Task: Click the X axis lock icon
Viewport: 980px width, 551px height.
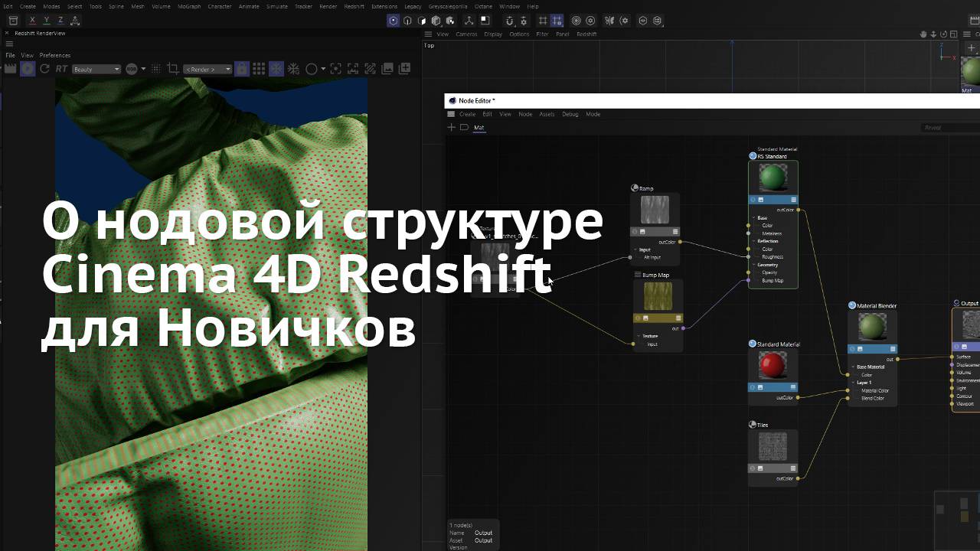Action: 32,21
